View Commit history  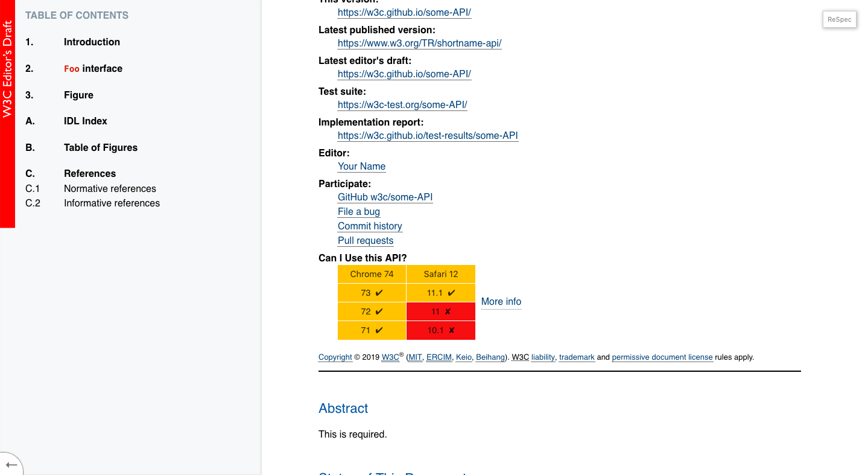tap(370, 226)
